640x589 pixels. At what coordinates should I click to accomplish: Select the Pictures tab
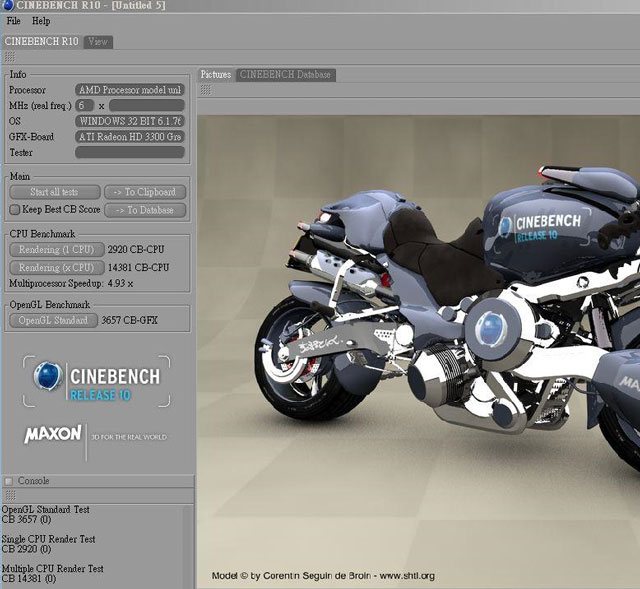coord(215,75)
